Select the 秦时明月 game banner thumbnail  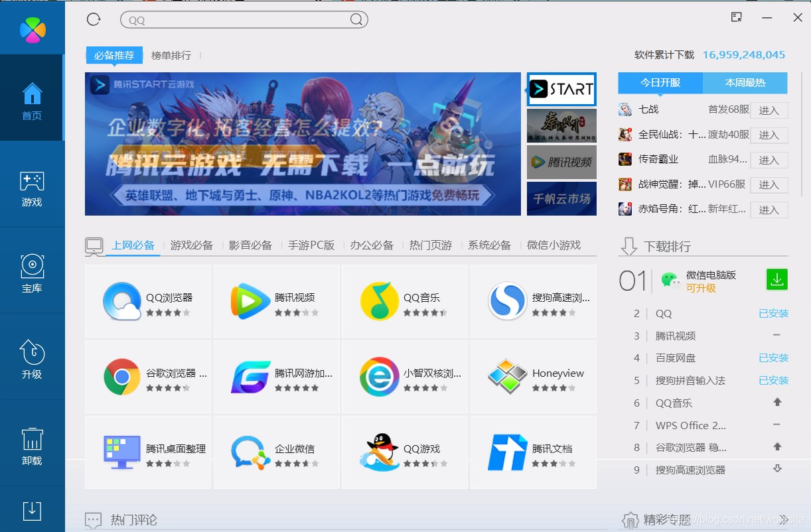point(561,126)
